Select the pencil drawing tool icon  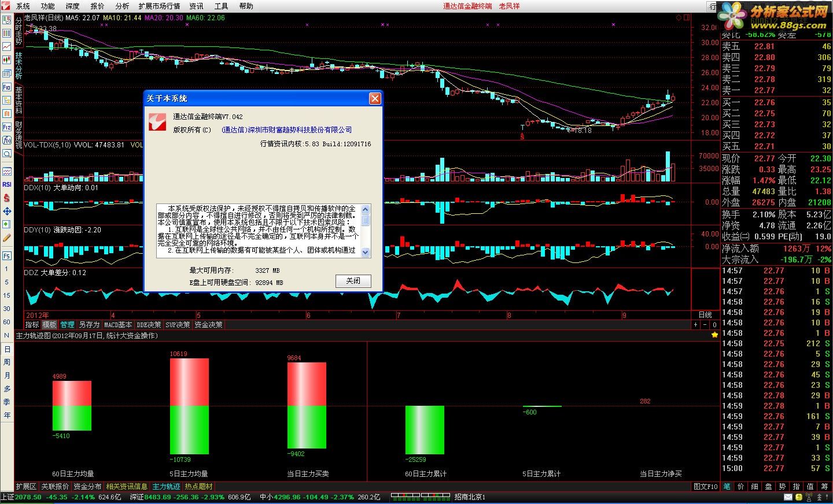[x=7, y=238]
